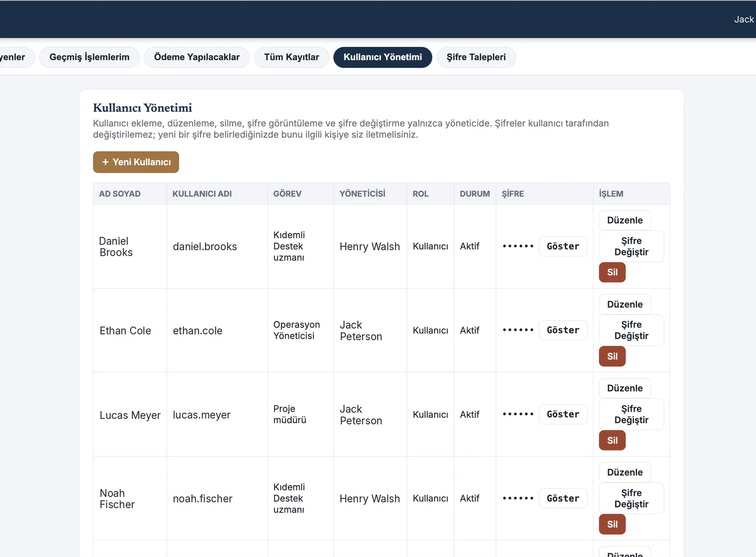Click Düzenle for Ethan Cole
This screenshot has height=557, width=756.
click(625, 305)
